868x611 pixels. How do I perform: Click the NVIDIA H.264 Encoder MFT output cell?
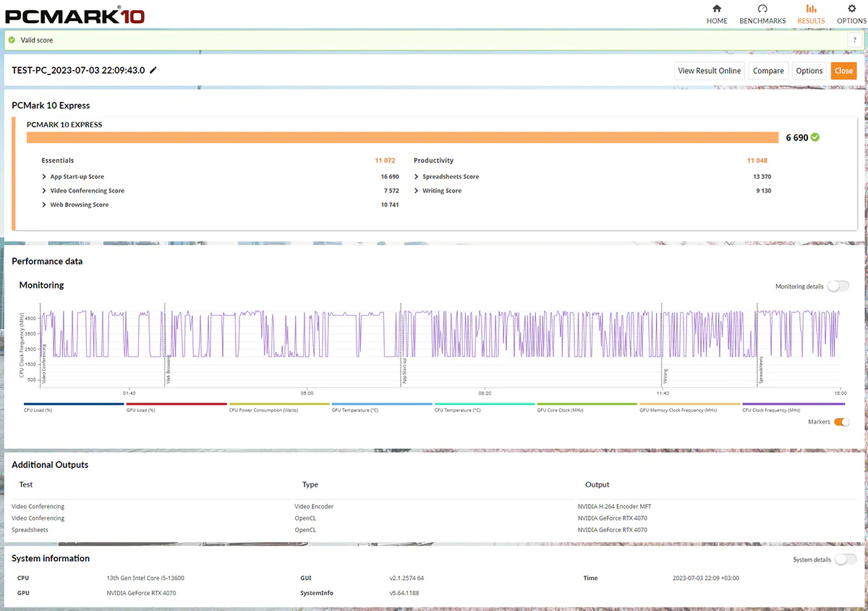click(x=615, y=506)
